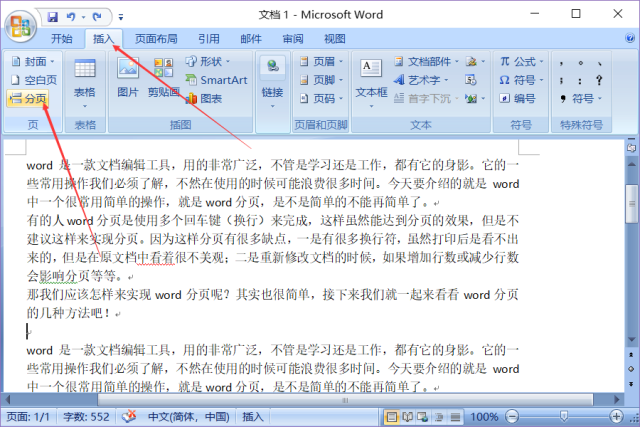The height and width of the screenshot is (427, 640).
Task: Insert a chart (图表)
Action: click(204, 98)
